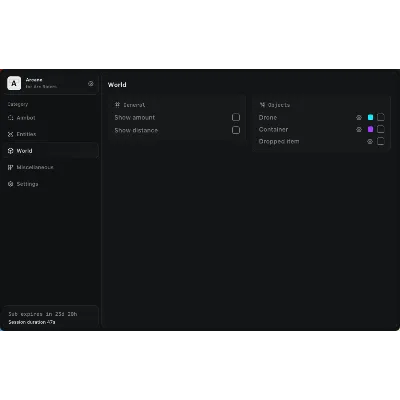400x400 pixels.
Task: Select the World category
Action: [51, 151]
